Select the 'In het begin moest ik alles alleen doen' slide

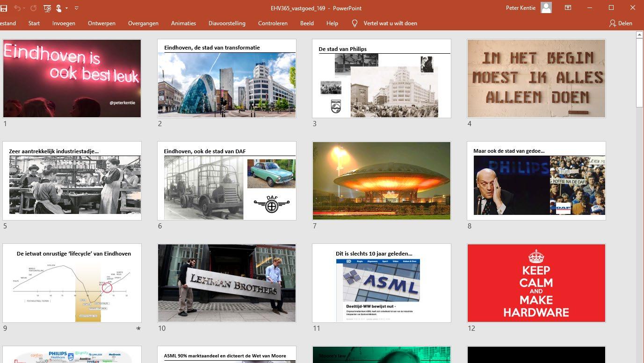coord(536,78)
